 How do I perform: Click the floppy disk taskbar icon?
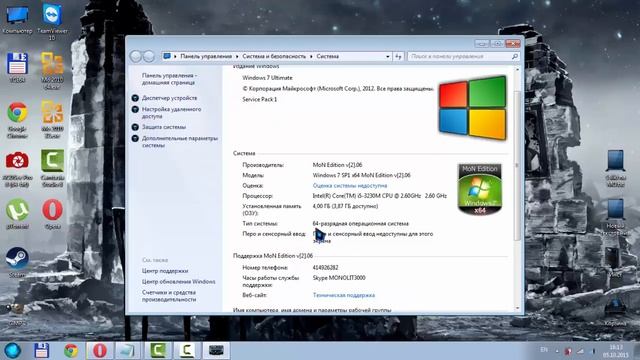point(42,350)
